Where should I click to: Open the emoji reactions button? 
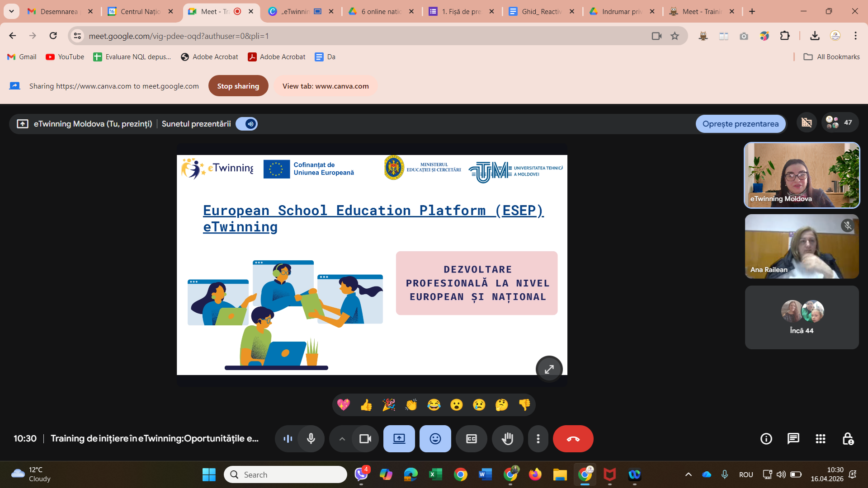point(435,439)
